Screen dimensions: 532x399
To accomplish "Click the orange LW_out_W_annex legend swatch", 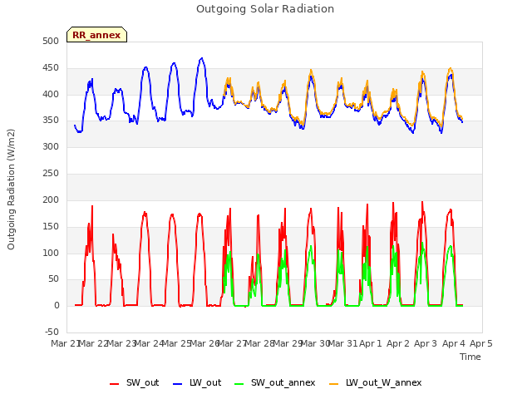I will click(x=334, y=384).
